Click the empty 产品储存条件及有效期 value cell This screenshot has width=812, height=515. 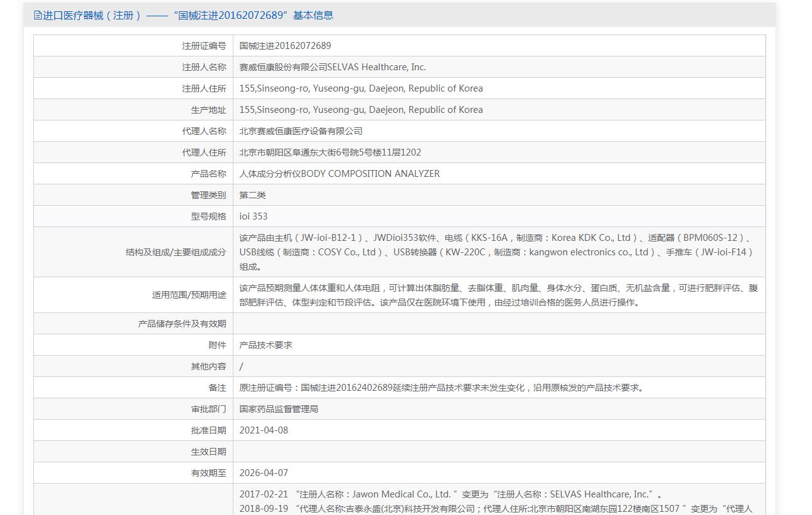click(498, 324)
